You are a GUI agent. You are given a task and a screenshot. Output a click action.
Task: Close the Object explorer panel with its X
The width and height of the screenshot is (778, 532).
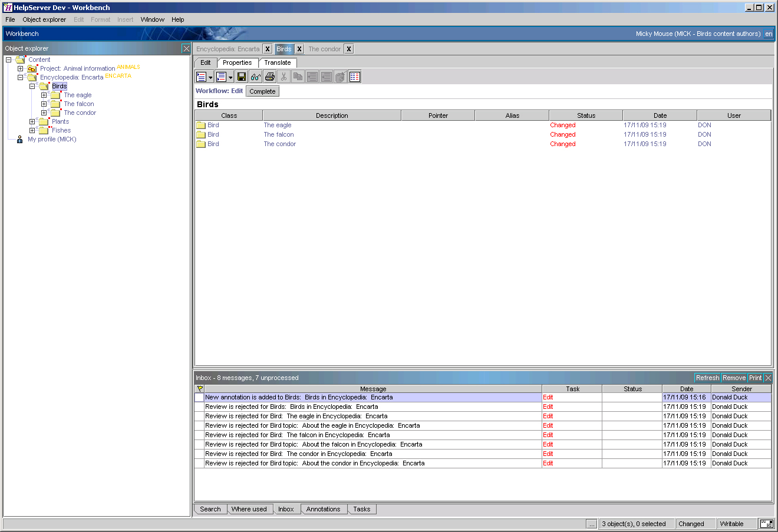[186, 48]
